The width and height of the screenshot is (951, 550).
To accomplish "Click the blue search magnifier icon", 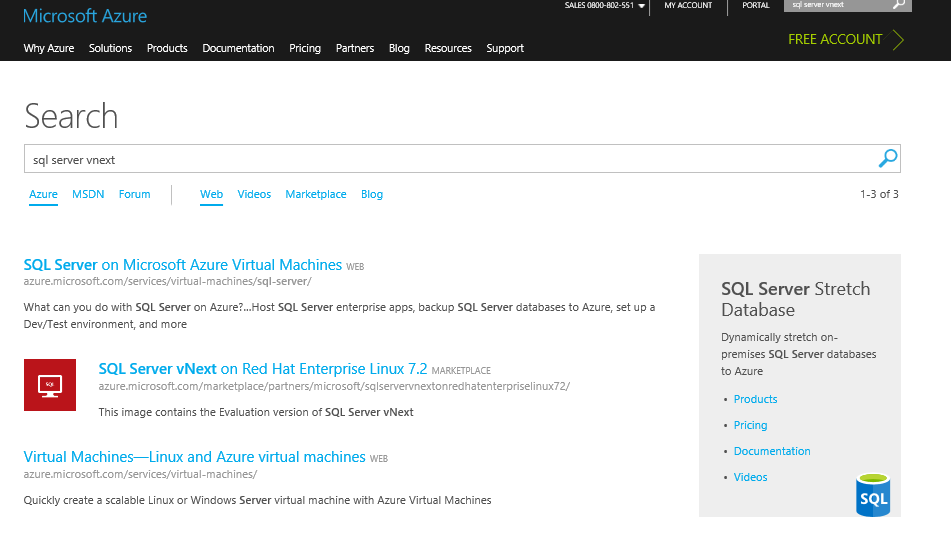I will [x=887, y=158].
